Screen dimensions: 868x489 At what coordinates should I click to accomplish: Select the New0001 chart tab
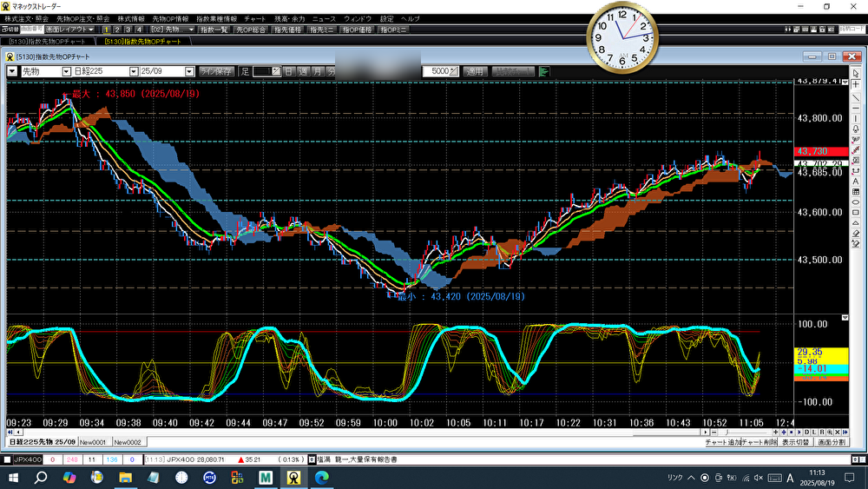pos(93,442)
